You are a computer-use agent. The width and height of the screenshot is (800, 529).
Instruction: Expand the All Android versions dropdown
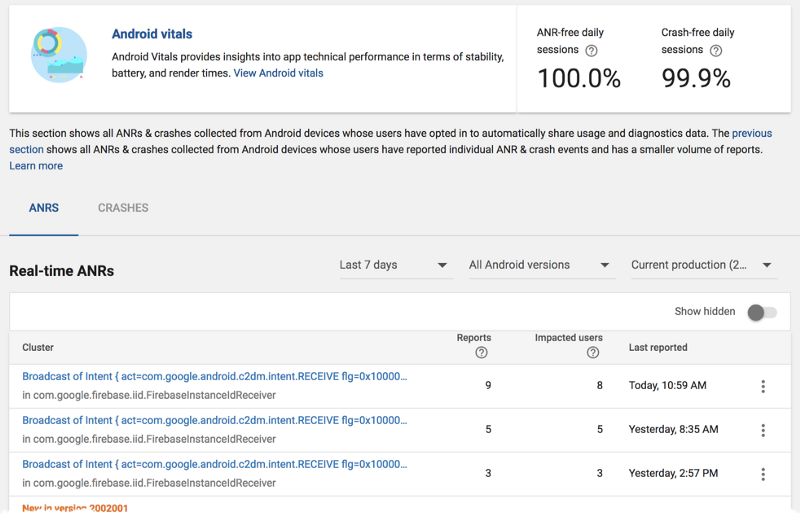[x=540, y=265]
